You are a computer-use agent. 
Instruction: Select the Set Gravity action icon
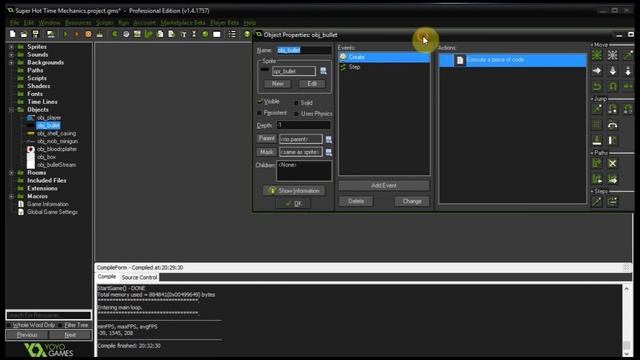pyautogui.click(x=628, y=71)
